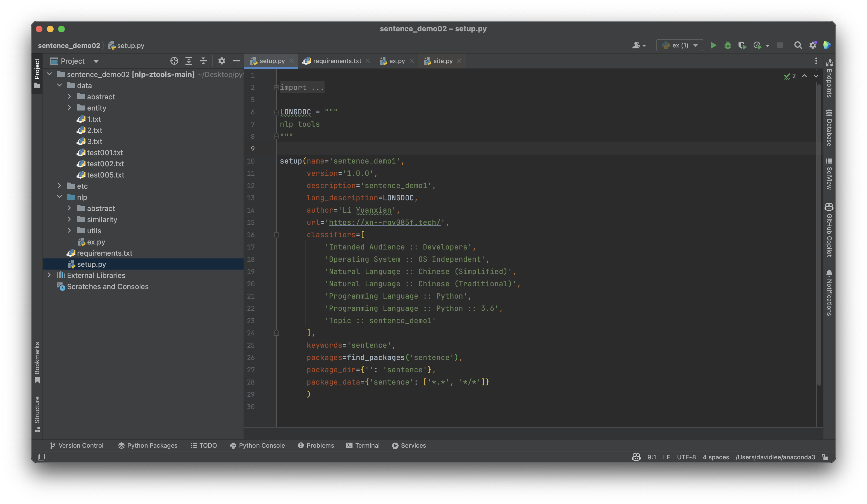Open editor tabs more-options menu

(816, 61)
